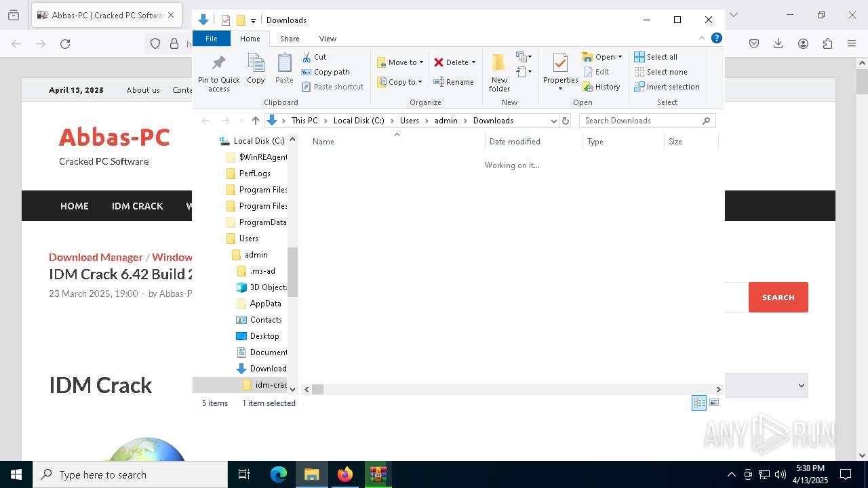Refresh the Downloads folder listing
The image size is (868, 488).
pos(566,121)
